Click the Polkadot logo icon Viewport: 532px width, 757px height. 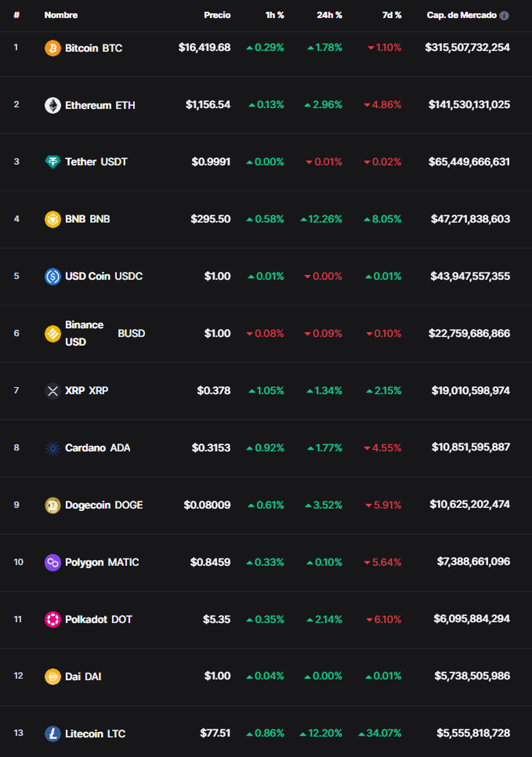point(52,619)
